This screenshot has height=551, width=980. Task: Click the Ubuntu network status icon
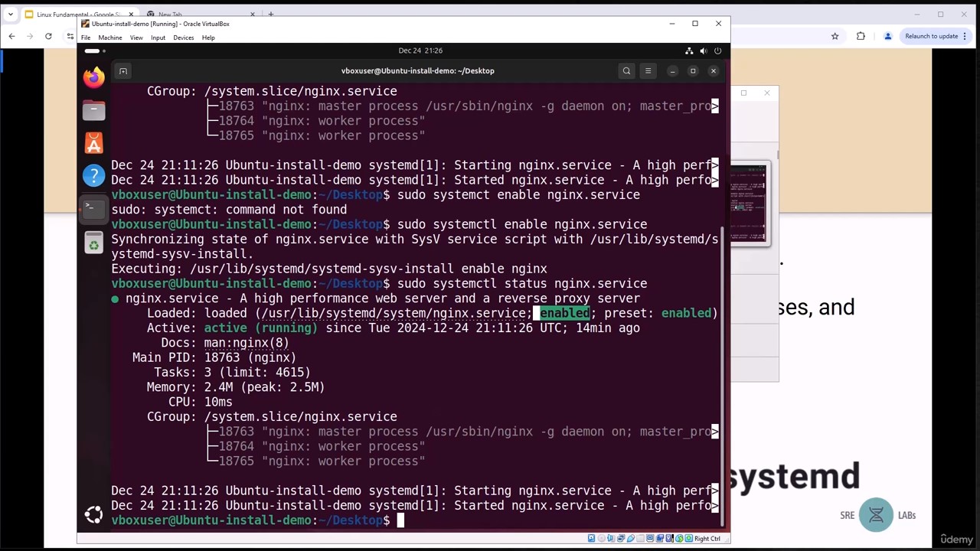[x=689, y=51]
